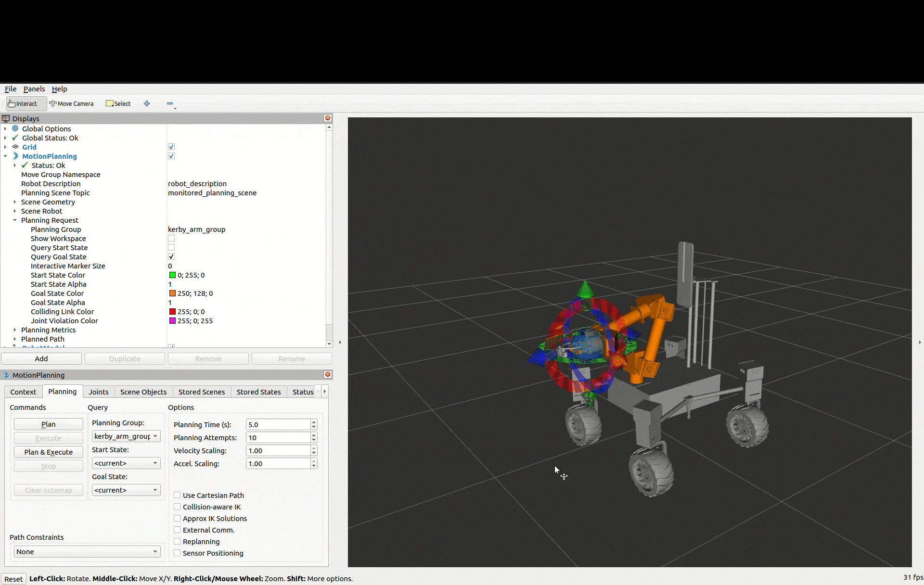The width and height of the screenshot is (924, 585).
Task: Enable Query Start State checkbox
Action: click(171, 248)
